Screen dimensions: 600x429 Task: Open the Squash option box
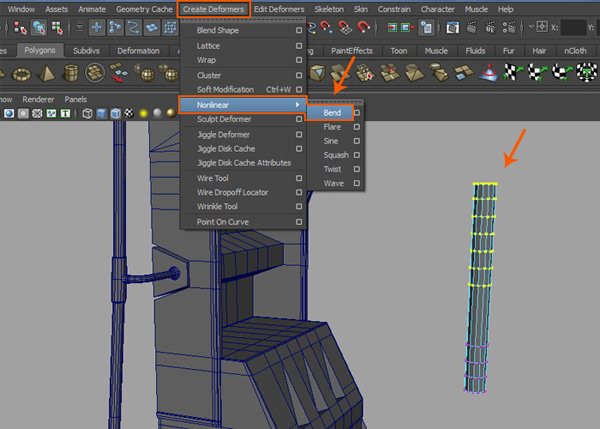(357, 155)
